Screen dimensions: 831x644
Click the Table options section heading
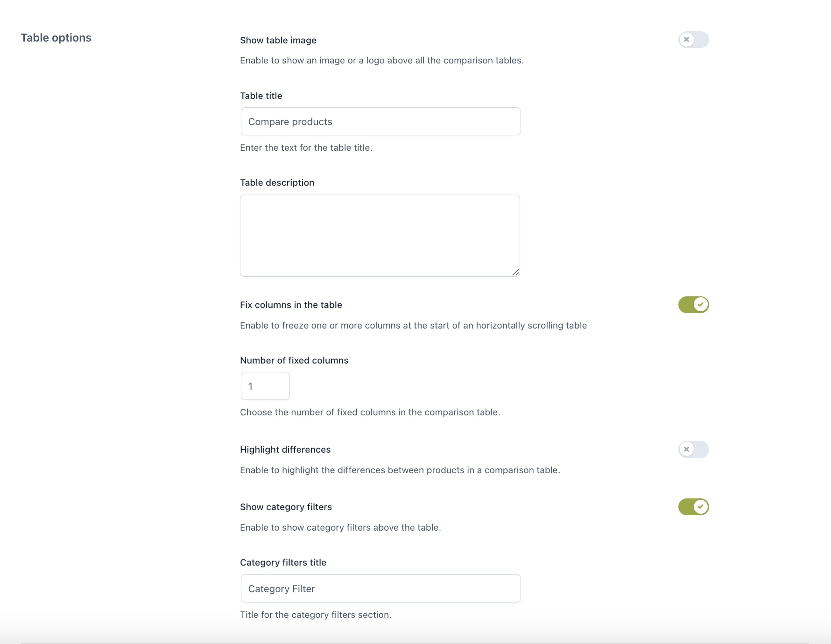point(56,38)
